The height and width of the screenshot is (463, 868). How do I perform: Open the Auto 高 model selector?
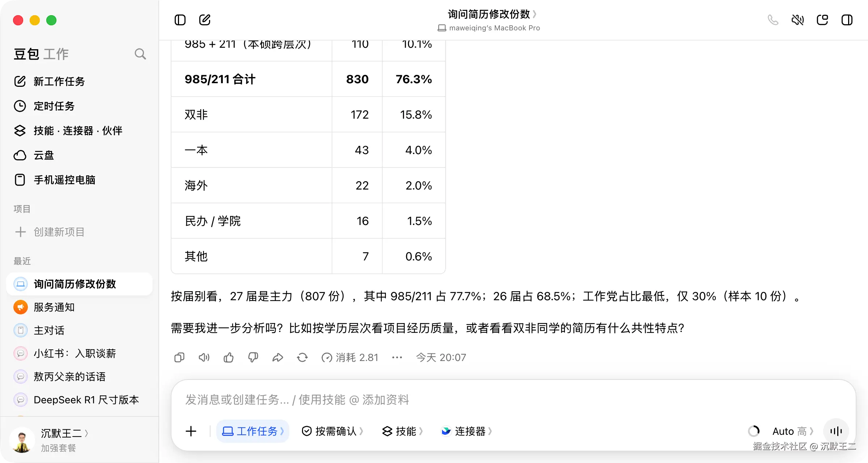[793, 431]
